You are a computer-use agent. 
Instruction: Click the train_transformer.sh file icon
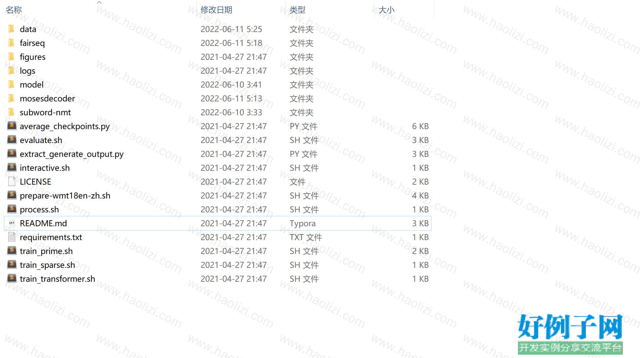pos(12,278)
